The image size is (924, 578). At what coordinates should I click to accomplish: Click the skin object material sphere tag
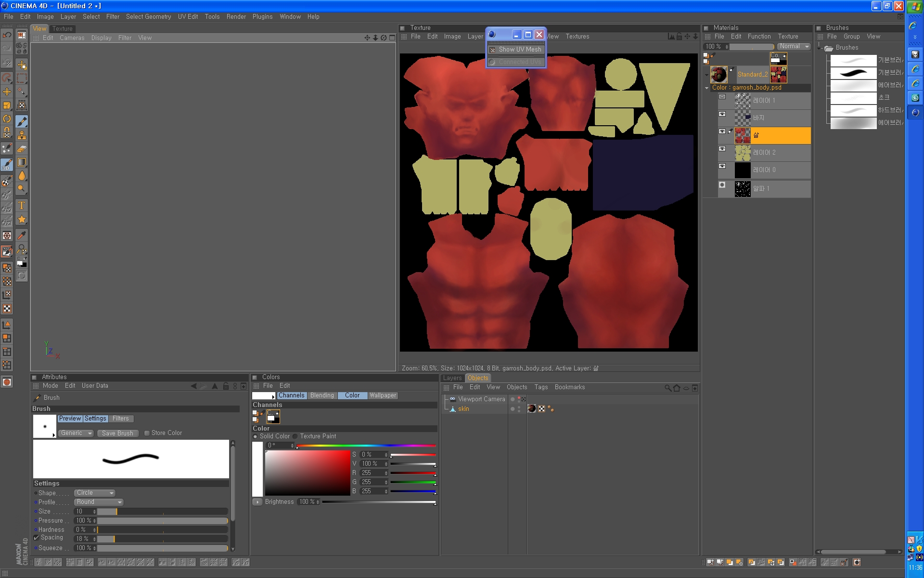532,408
